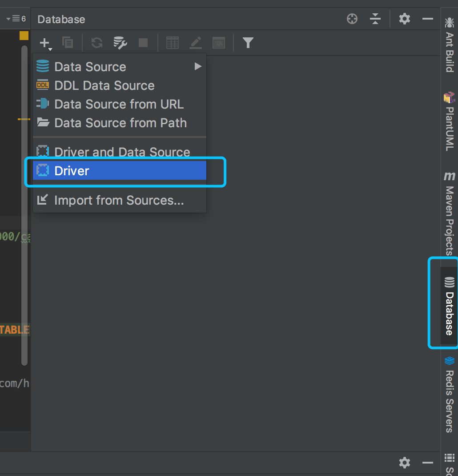Choose DDL Data Source menu entry
This screenshot has height=476, width=458.
pyautogui.click(x=120, y=85)
